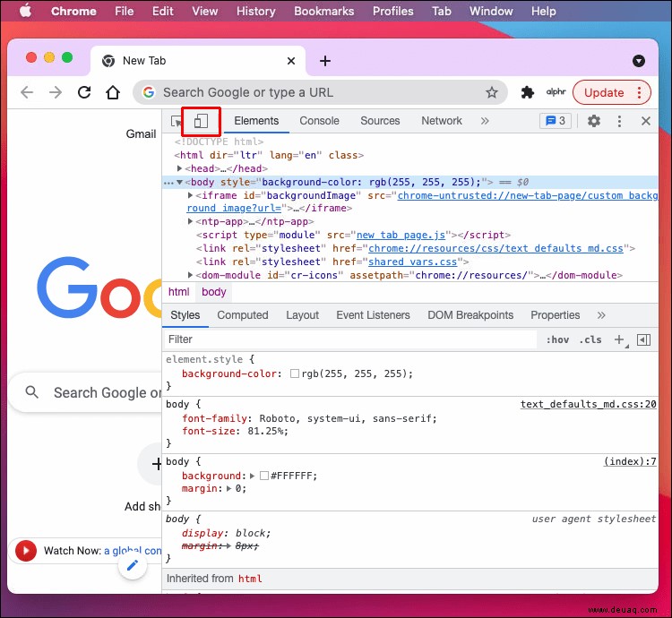Expand the margin: 0 shorthand arrow

pyautogui.click(x=228, y=489)
